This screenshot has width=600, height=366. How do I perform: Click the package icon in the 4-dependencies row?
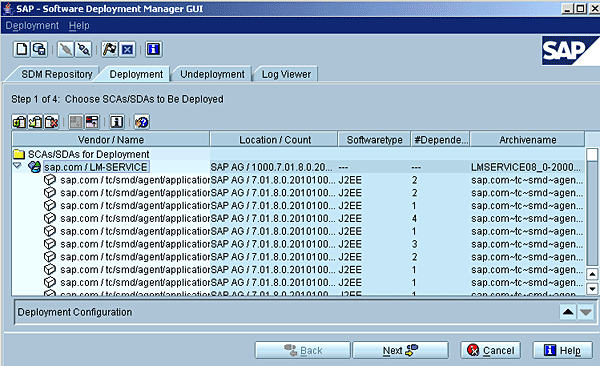click(x=50, y=218)
